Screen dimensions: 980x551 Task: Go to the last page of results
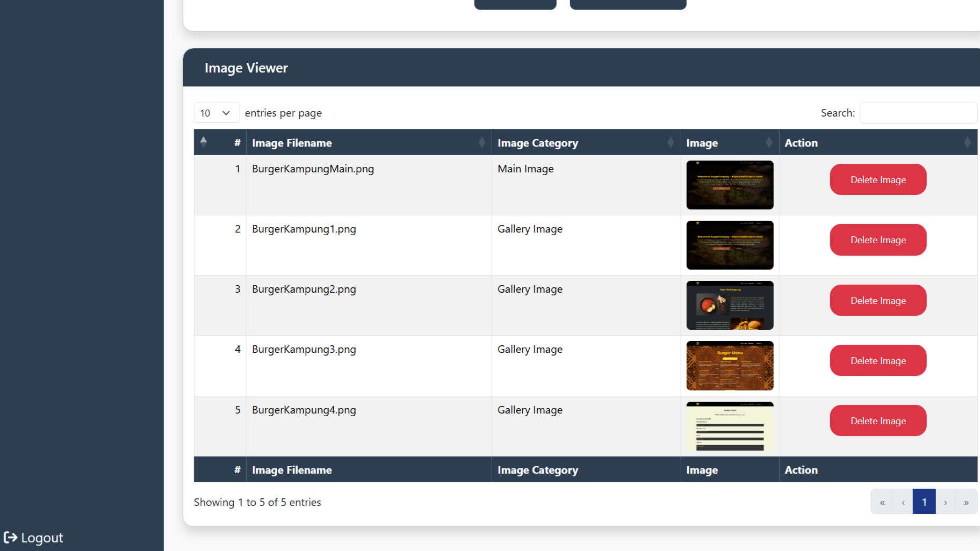(x=966, y=502)
